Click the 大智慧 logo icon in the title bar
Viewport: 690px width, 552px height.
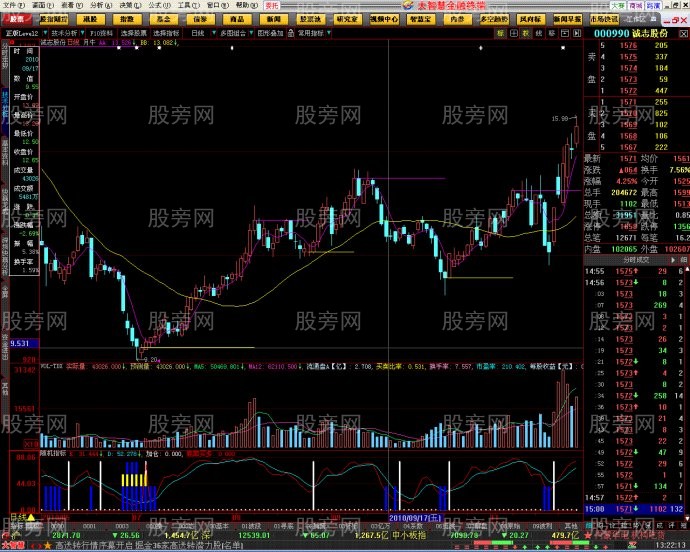408,5
